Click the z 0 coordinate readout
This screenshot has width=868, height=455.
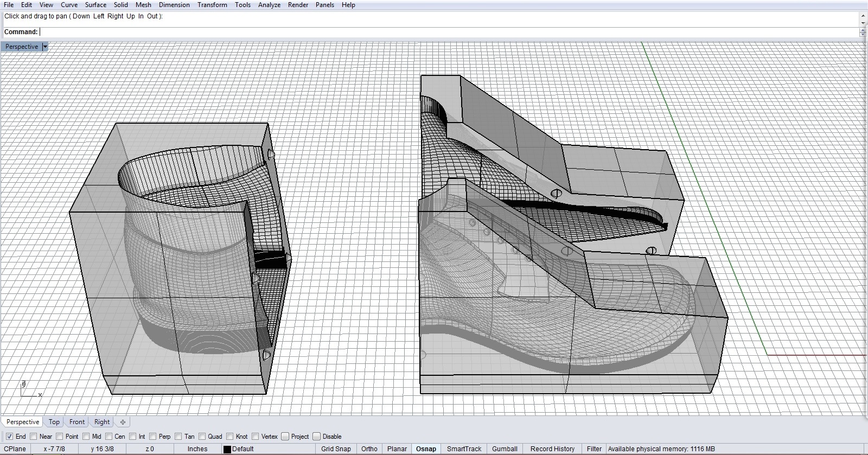click(x=150, y=449)
